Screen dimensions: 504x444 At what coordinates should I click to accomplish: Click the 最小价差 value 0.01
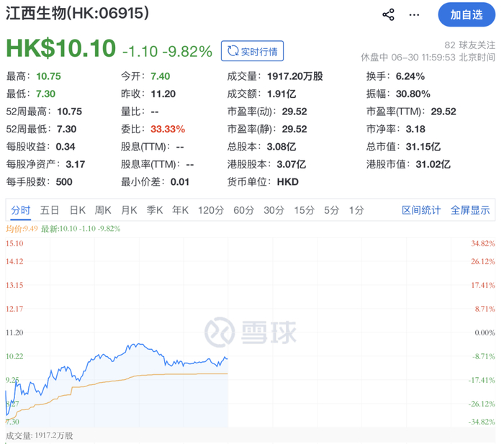pyautogui.click(x=180, y=182)
